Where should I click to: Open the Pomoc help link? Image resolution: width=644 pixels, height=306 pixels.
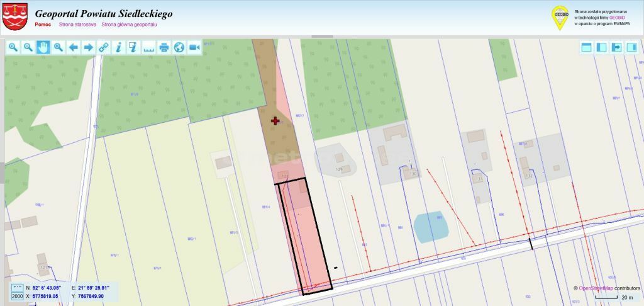pyautogui.click(x=43, y=25)
